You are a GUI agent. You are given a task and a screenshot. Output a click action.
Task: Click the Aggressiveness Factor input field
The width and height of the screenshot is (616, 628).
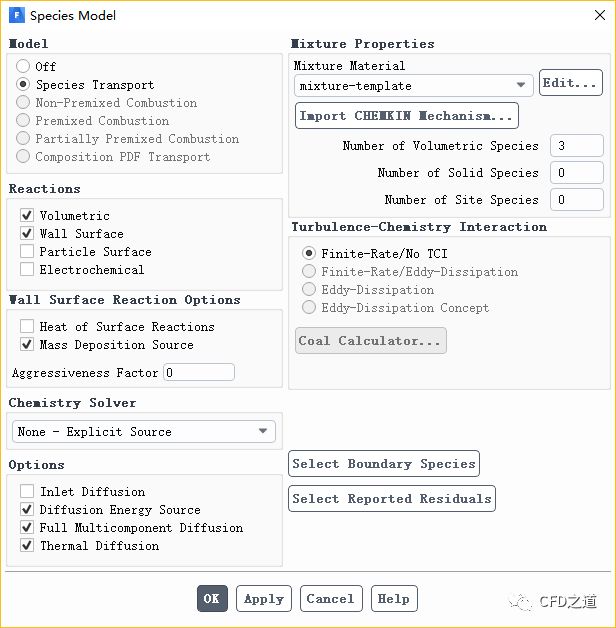199,373
